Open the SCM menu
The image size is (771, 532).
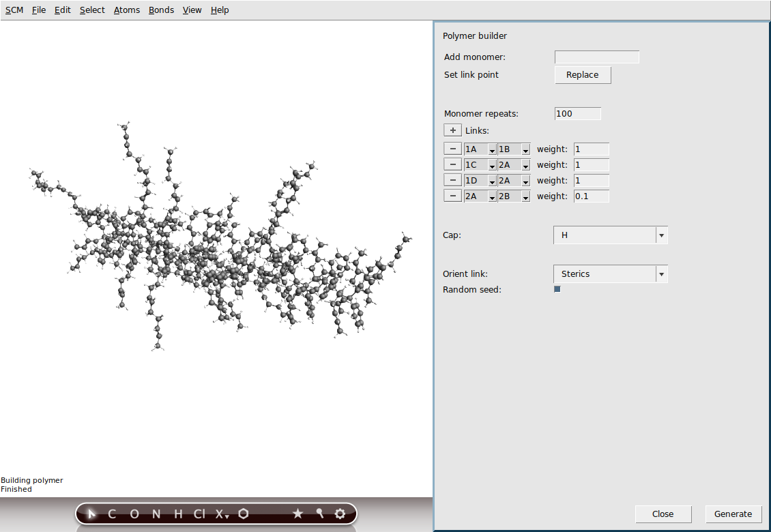pos(14,10)
